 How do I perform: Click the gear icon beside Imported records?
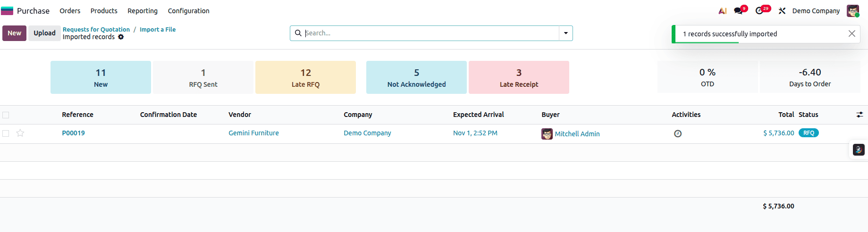point(121,37)
